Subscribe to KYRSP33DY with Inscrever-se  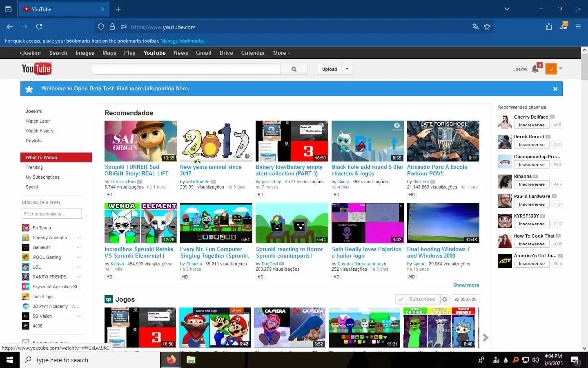531,224
